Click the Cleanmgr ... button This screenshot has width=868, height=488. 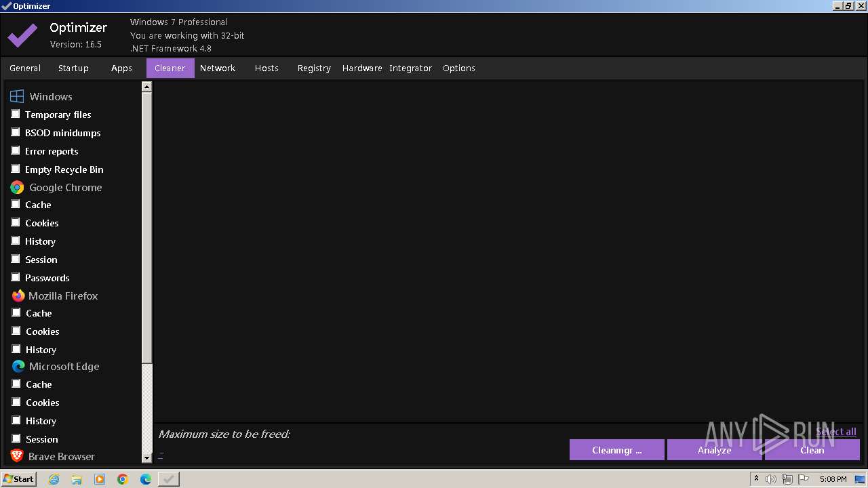(617, 450)
